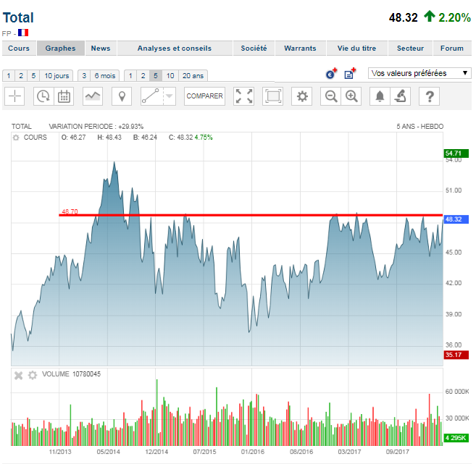This screenshot has height=464, width=476.
Task: Click the 5 ANS - HEBDO label
Action: [x=419, y=127]
